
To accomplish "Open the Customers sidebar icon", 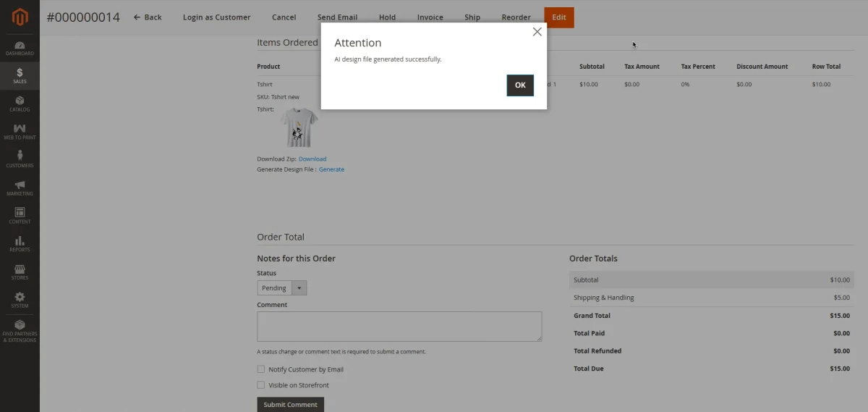I will [x=20, y=159].
